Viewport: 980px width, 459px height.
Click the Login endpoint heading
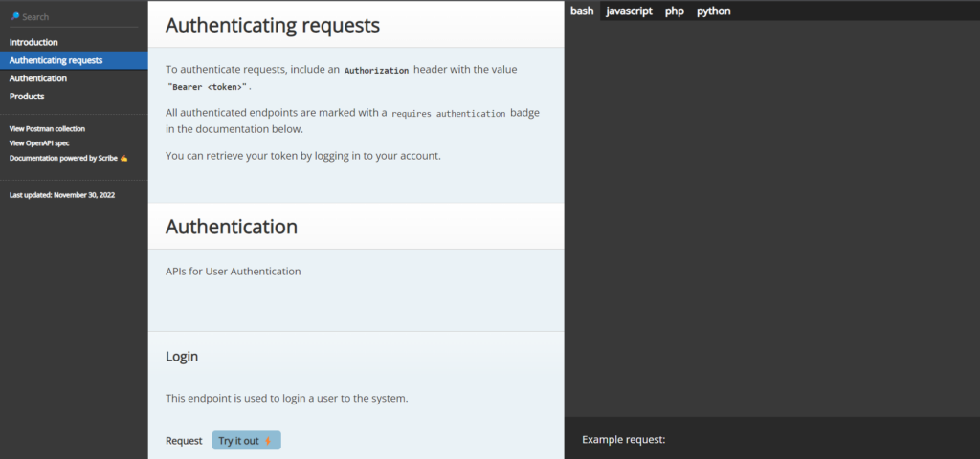coord(182,357)
